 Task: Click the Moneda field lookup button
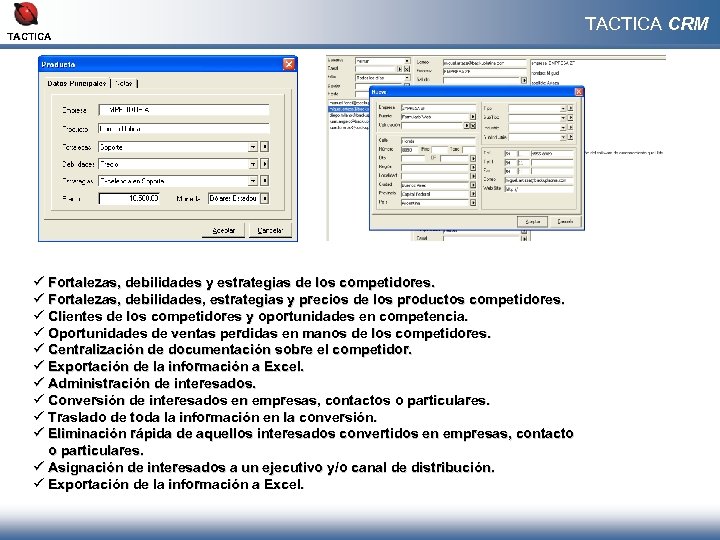[x=264, y=198]
